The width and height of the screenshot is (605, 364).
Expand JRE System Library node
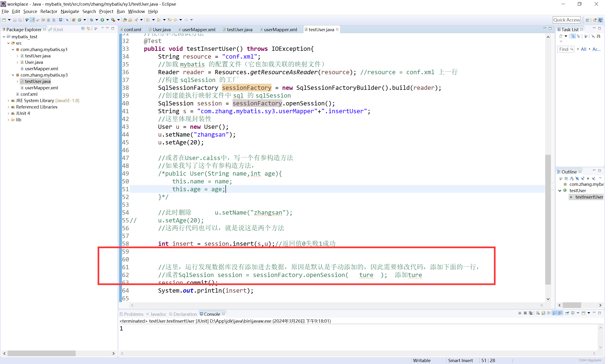point(8,100)
